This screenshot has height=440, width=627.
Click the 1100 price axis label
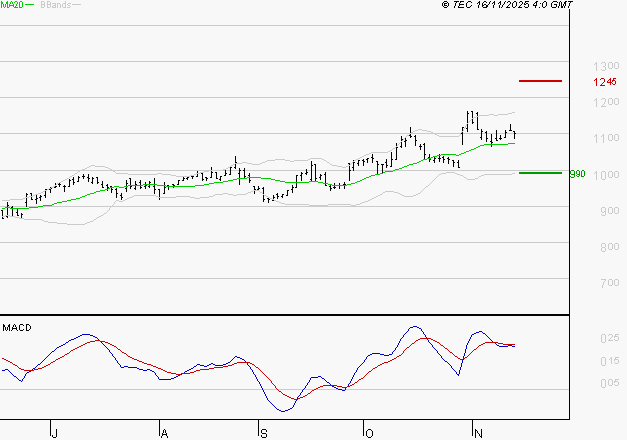pos(606,138)
